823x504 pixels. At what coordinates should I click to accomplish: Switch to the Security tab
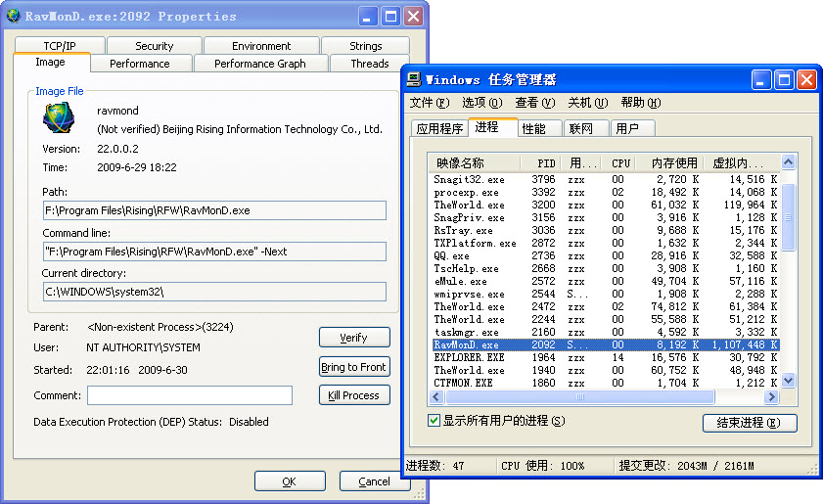[155, 46]
